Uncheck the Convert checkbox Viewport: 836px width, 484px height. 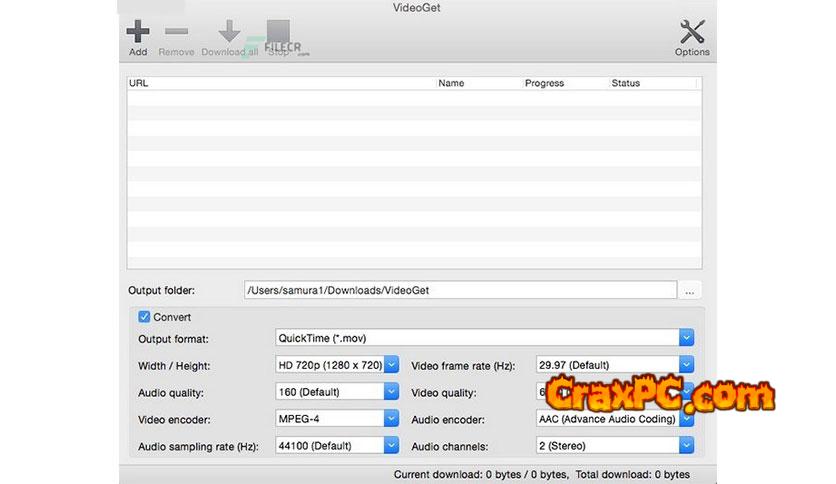145,317
